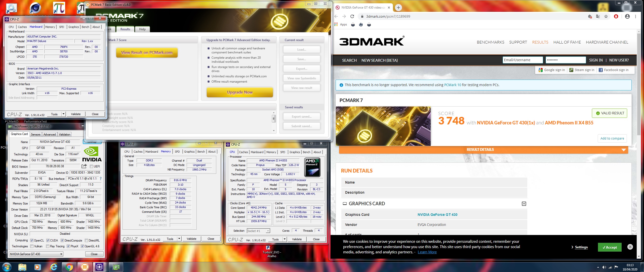Viewport: 644px width, 272px height.
Task: Open GPU selector dropdown NVIDIA GeForce GT 430
Action: (x=36, y=254)
